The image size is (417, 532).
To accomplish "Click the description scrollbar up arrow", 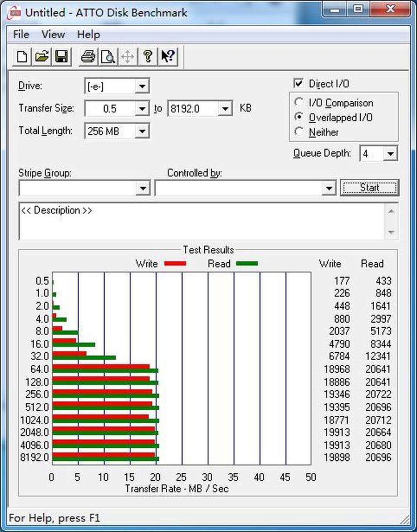I will pos(391,211).
